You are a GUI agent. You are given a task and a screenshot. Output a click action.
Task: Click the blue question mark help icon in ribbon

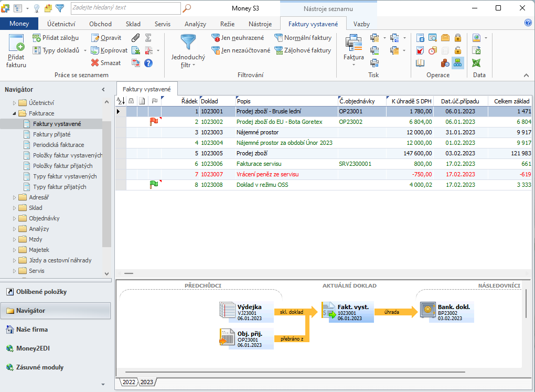tap(148, 63)
